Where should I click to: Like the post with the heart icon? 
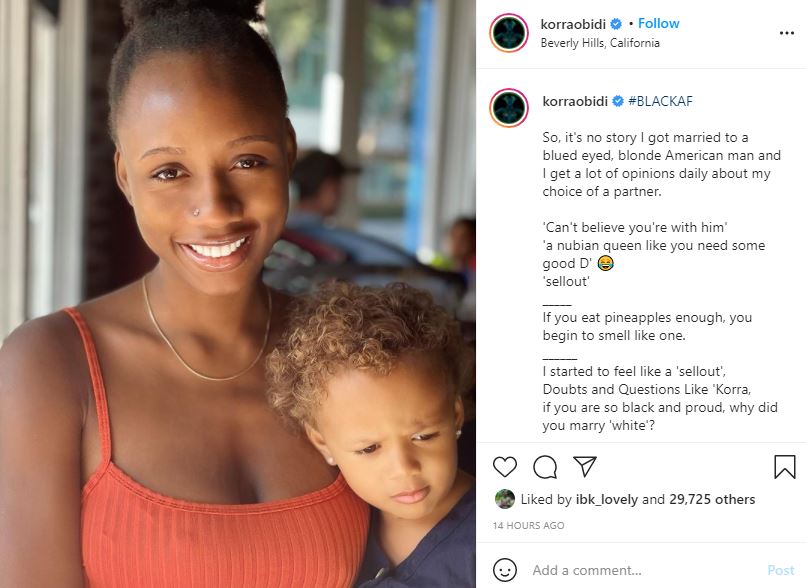pyautogui.click(x=505, y=467)
